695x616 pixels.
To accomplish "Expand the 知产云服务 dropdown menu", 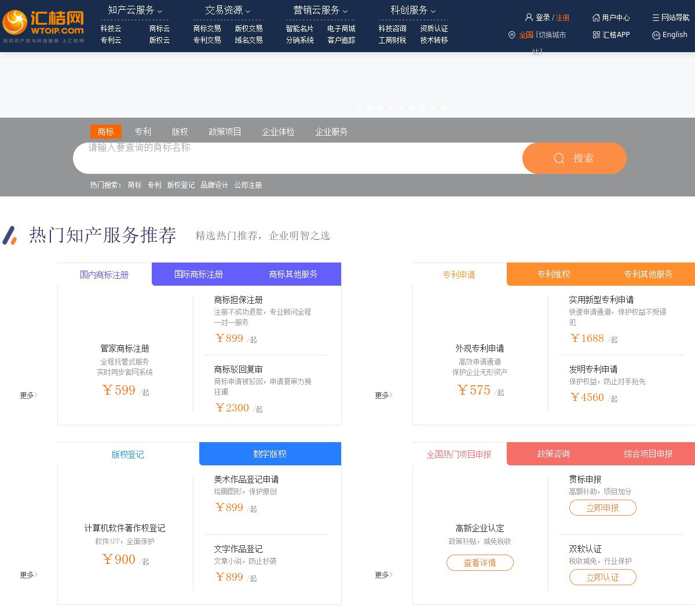I will pos(135,10).
